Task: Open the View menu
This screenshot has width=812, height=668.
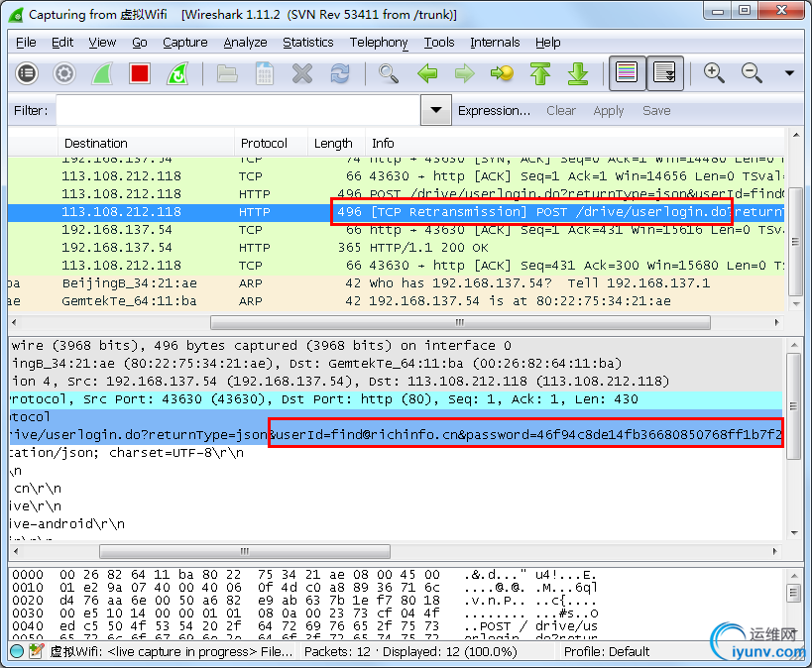Action: 102,43
